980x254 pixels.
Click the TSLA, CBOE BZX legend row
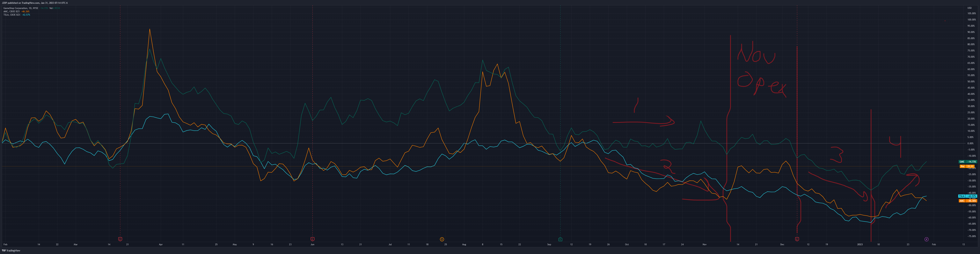(17, 15)
